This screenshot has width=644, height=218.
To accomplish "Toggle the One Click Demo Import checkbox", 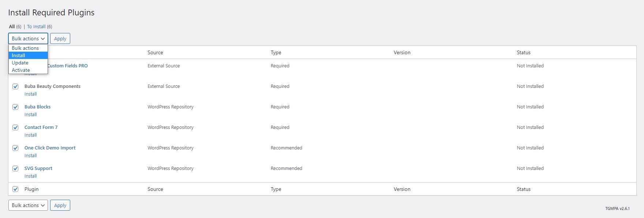I will (x=15, y=148).
